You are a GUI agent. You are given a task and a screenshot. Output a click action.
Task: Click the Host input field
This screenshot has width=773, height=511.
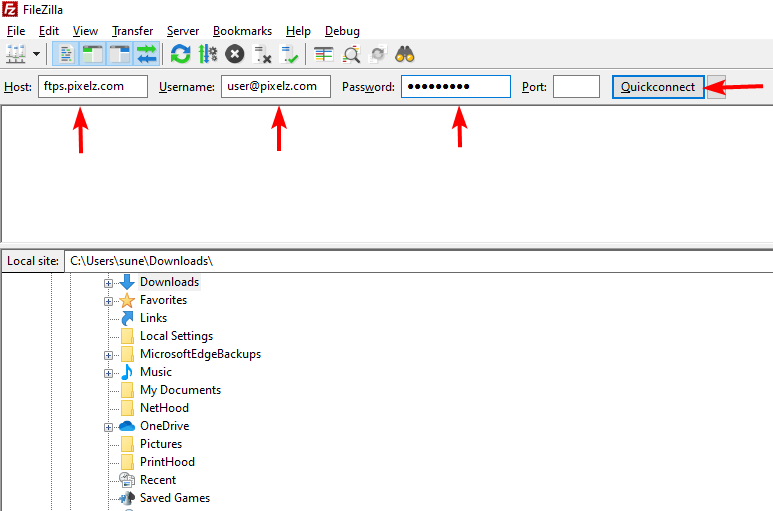tap(93, 86)
